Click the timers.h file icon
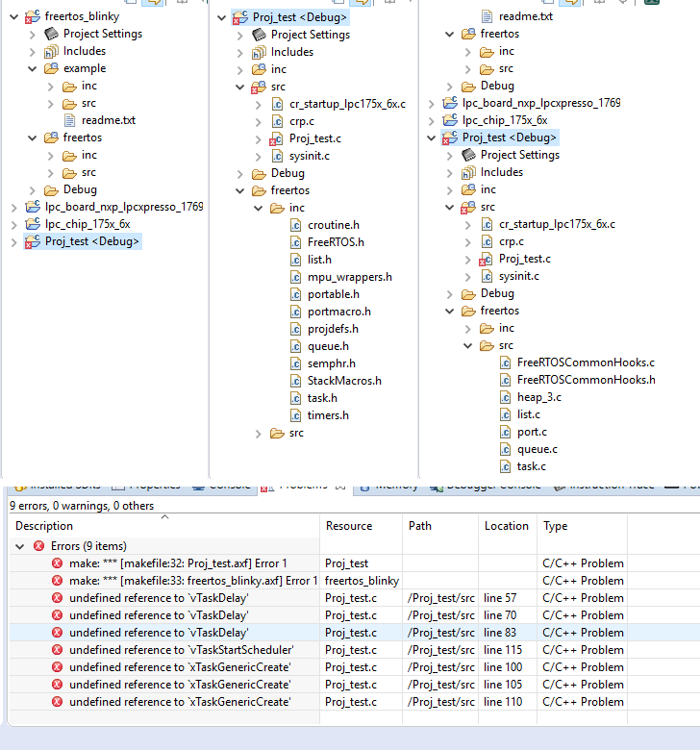 pyautogui.click(x=296, y=415)
